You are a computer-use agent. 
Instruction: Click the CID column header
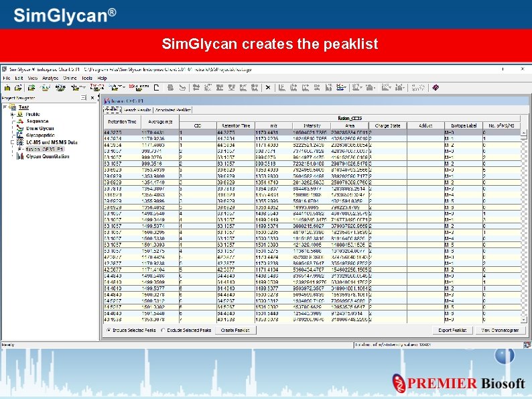[x=198, y=125]
